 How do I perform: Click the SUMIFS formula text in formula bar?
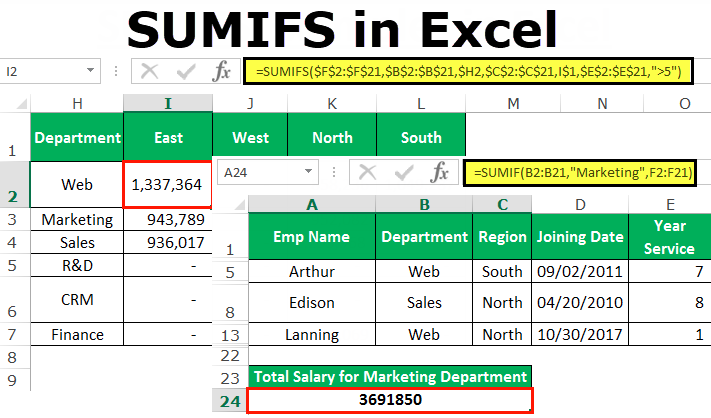pyautogui.click(x=468, y=72)
